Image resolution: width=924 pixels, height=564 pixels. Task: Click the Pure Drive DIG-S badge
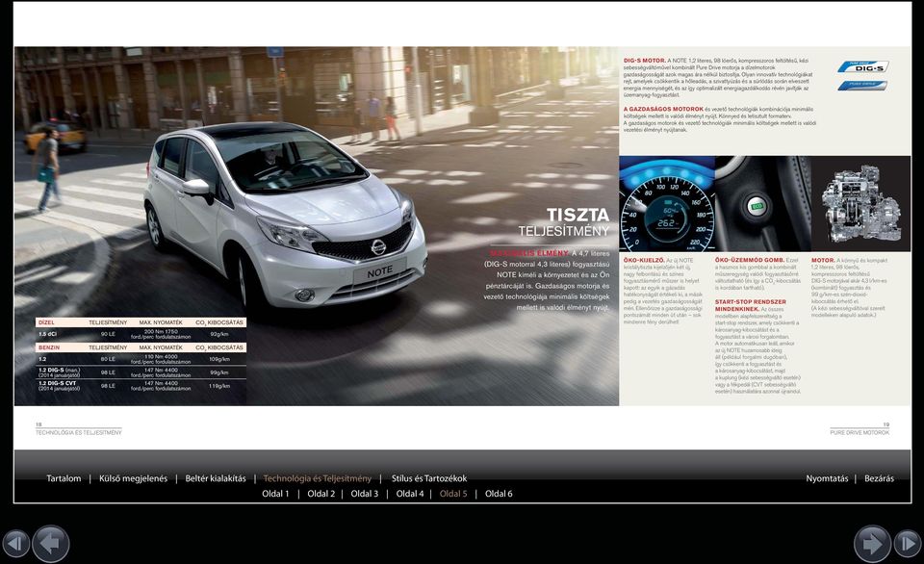[863, 67]
